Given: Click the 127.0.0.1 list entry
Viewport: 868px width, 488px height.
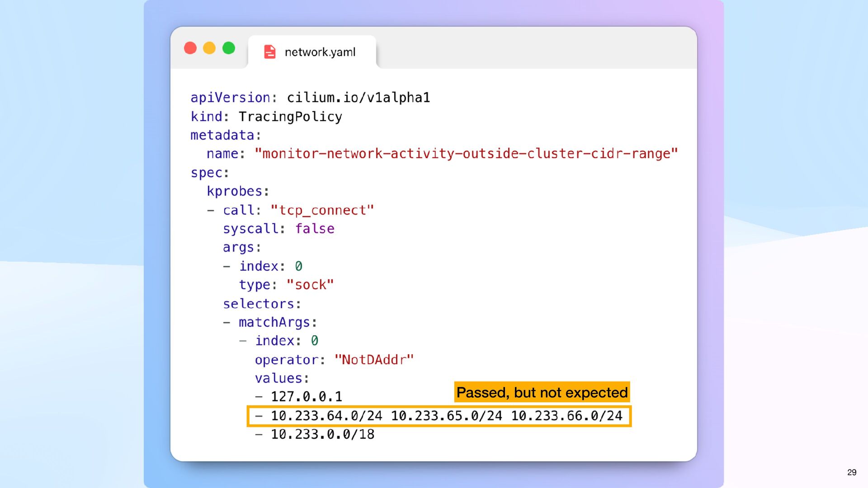Looking at the screenshot, I should [306, 397].
